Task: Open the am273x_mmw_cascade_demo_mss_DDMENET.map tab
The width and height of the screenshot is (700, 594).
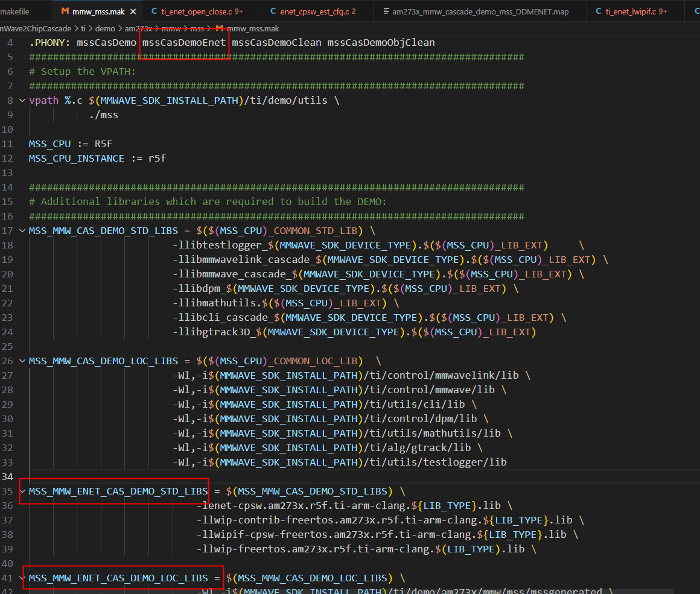Action: pyautogui.click(x=480, y=11)
